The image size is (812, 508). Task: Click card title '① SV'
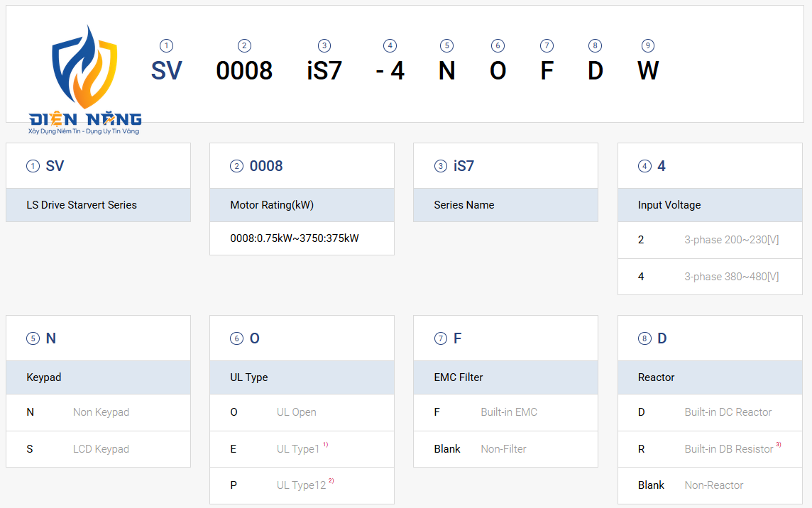coord(45,166)
